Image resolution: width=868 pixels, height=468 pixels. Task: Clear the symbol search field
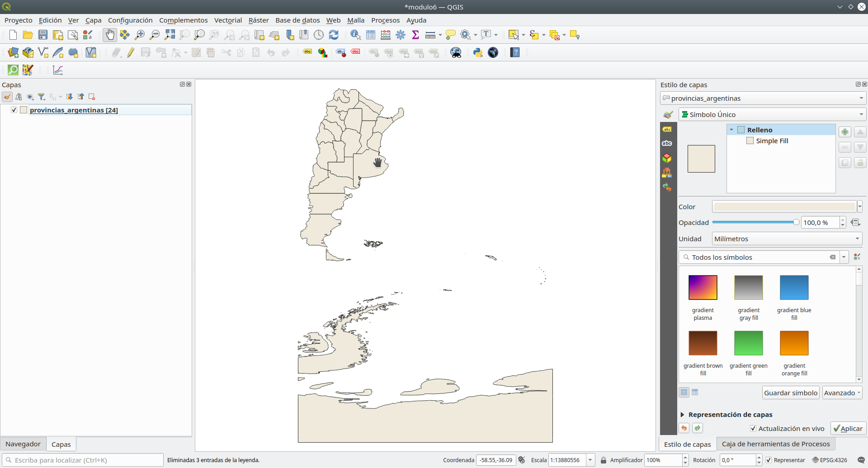click(832, 257)
